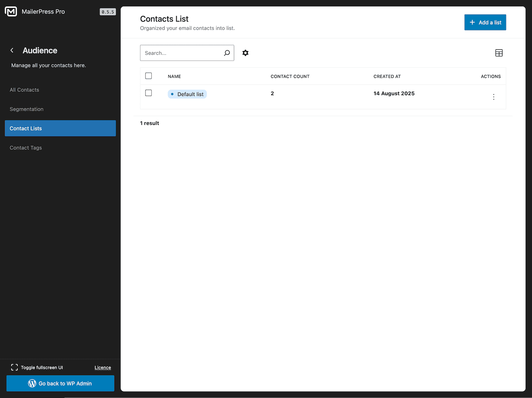Click Go back to WP Admin
Image resolution: width=532 pixels, height=398 pixels.
(x=60, y=383)
